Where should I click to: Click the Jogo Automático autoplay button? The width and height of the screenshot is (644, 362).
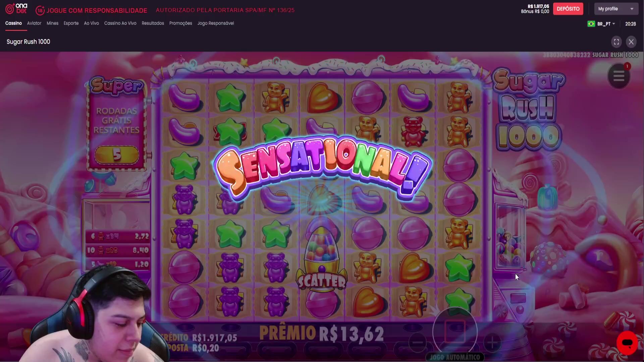[x=455, y=357]
